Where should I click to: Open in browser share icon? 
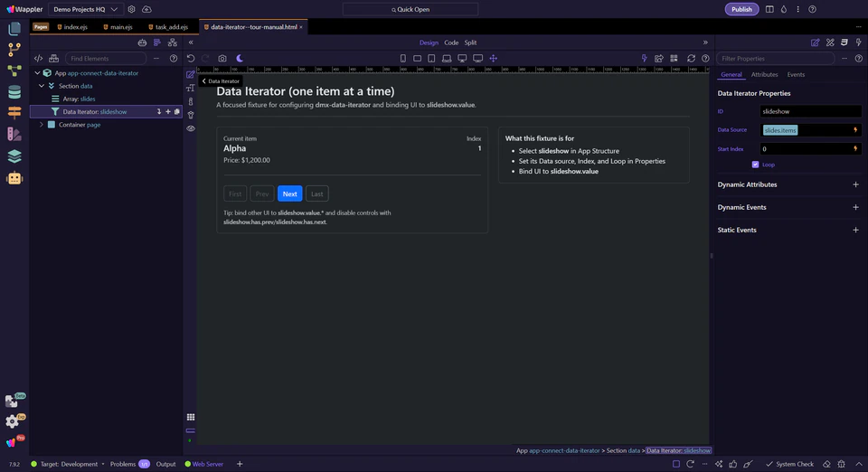pos(659,58)
